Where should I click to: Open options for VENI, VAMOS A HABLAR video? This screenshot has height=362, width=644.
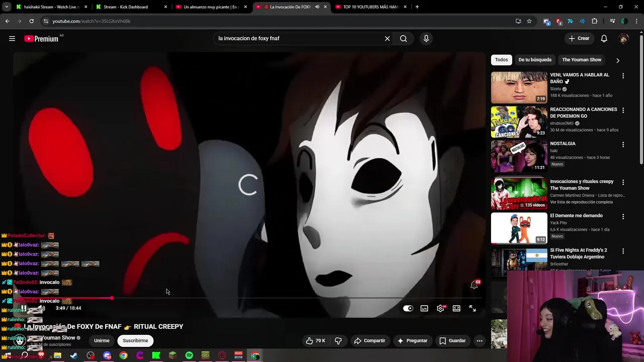click(623, 76)
